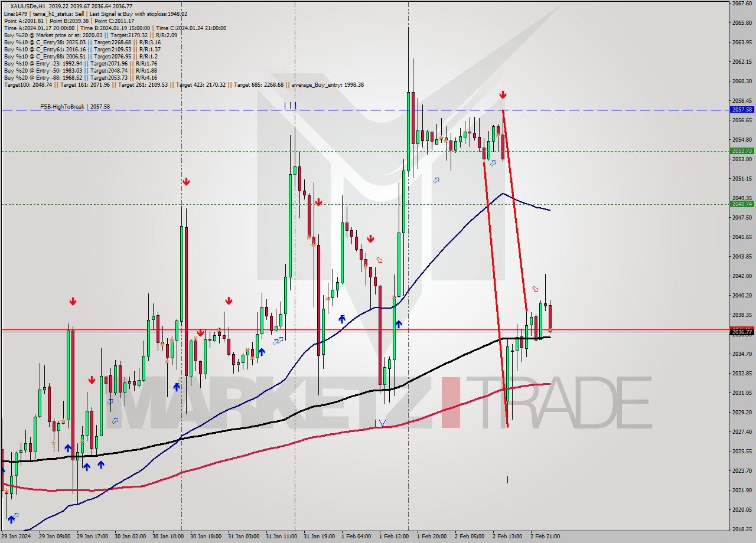The height and width of the screenshot is (543, 756).
Task: Click the 2042.00 price axis value
Action: tap(741, 276)
